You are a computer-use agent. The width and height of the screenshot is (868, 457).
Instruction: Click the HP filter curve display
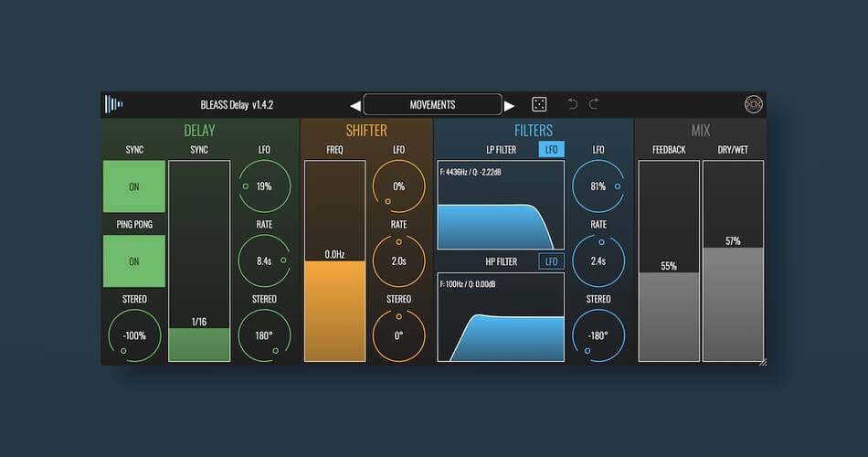click(x=501, y=317)
